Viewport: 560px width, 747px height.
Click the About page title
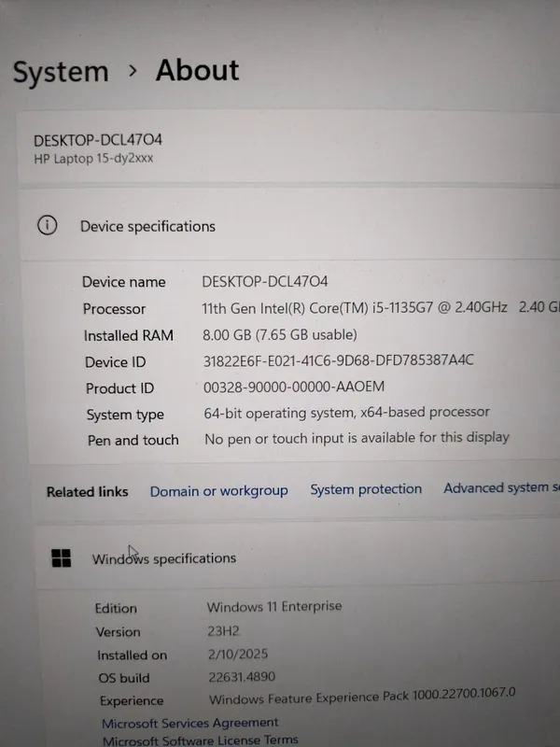tap(197, 70)
